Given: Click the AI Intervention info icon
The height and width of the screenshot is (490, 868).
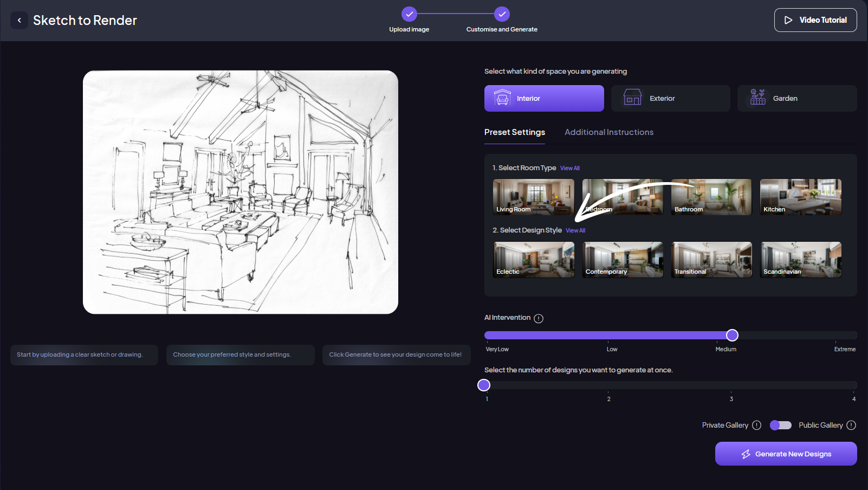Looking at the screenshot, I should click(x=538, y=319).
